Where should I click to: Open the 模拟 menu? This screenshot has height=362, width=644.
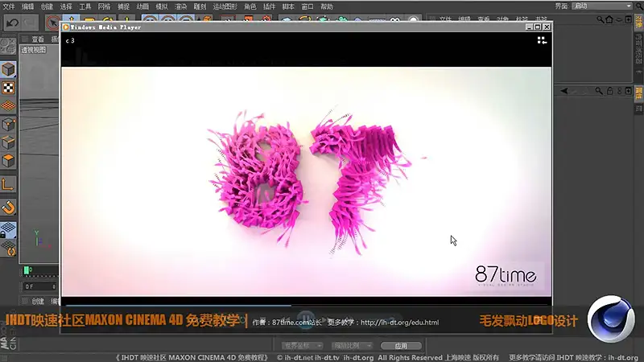(162, 6)
